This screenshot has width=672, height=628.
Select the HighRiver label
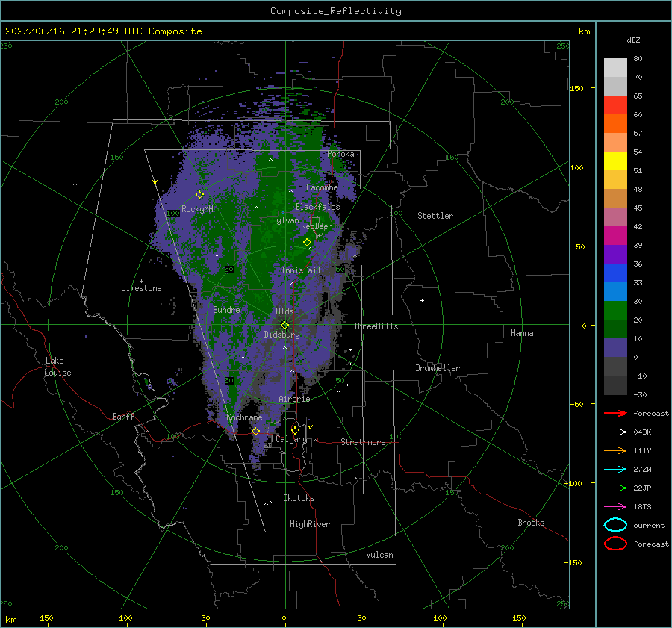click(x=310, y=524)
